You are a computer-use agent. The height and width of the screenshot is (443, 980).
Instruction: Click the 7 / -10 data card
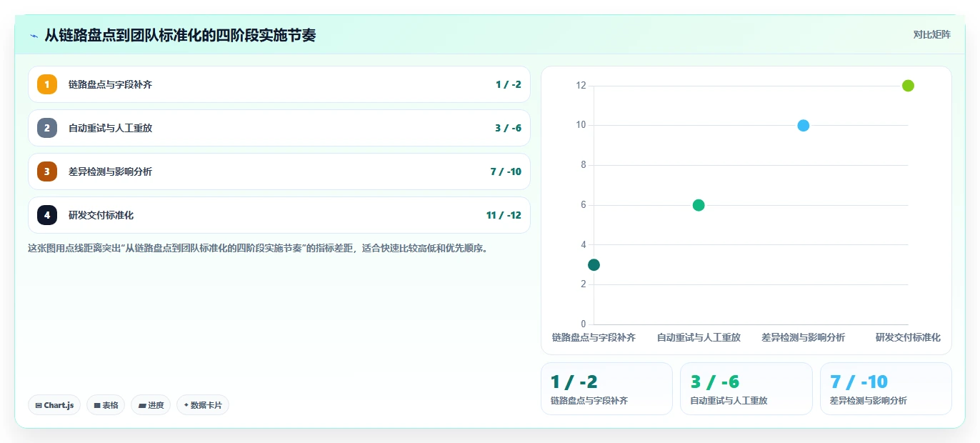[886, 389]
